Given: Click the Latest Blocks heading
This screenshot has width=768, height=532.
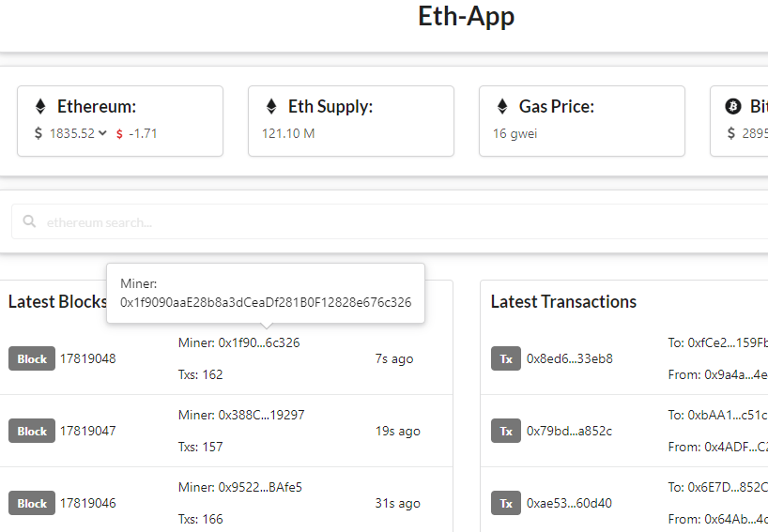Looking at the screenshot, I should pos(57,301).
